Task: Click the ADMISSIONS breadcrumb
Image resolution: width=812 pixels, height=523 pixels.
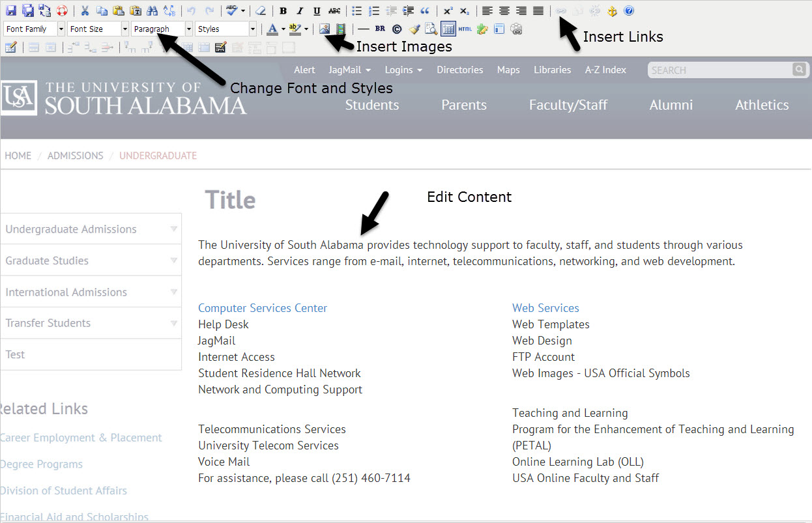Action: [x=76, y=156]
